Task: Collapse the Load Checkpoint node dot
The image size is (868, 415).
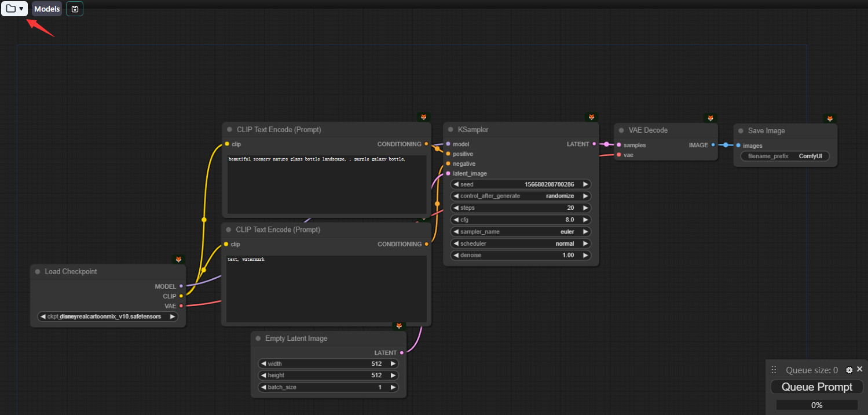Action: coord(38,272)
